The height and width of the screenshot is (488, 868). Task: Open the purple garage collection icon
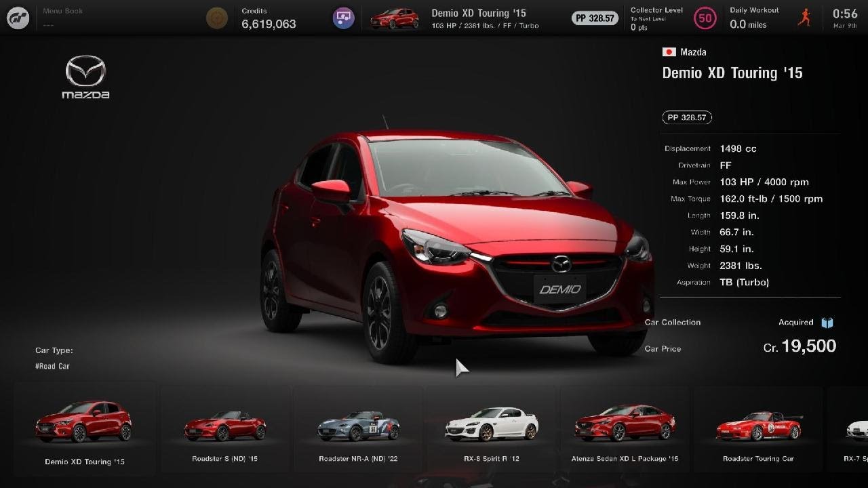344,18
